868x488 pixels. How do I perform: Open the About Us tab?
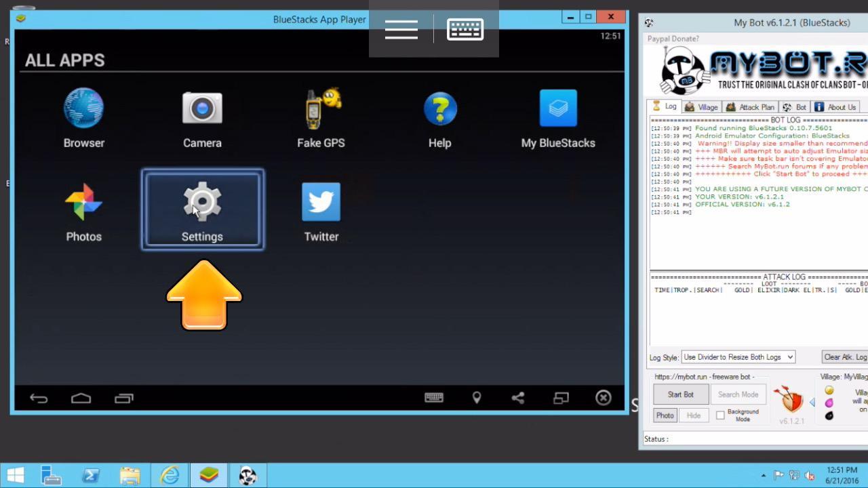(835, 107)
